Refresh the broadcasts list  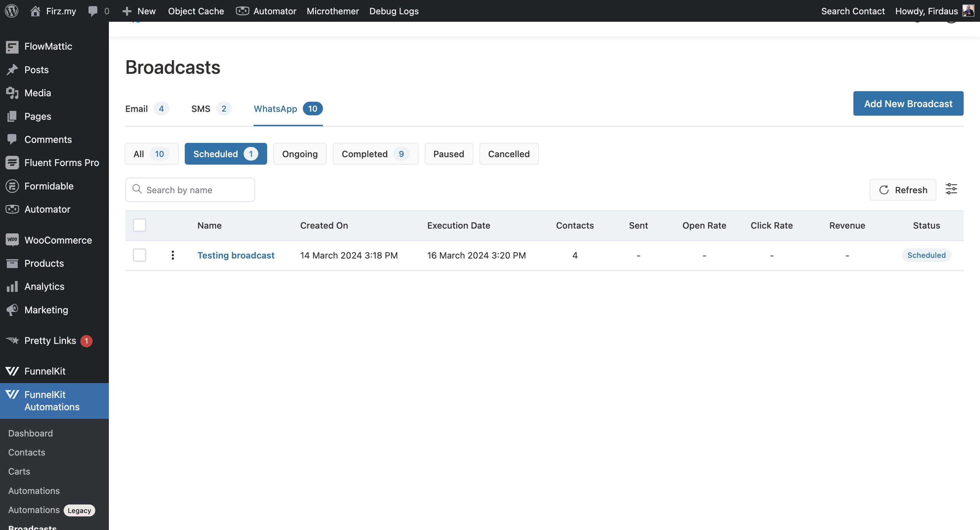point(903,190)
